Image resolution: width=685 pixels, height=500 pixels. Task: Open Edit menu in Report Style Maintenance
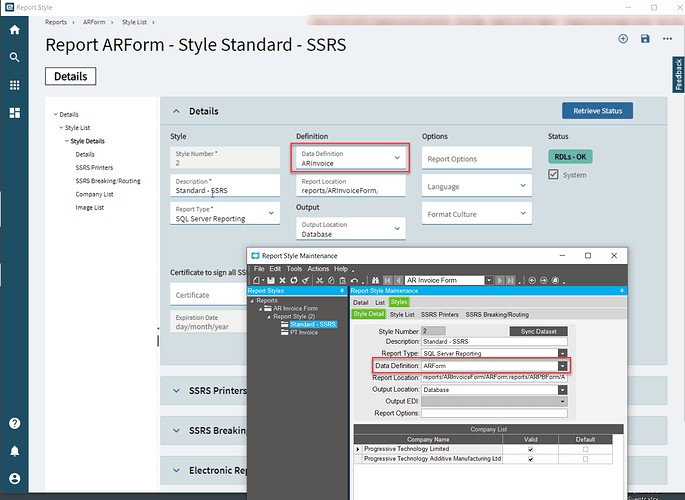click(275, 269)
